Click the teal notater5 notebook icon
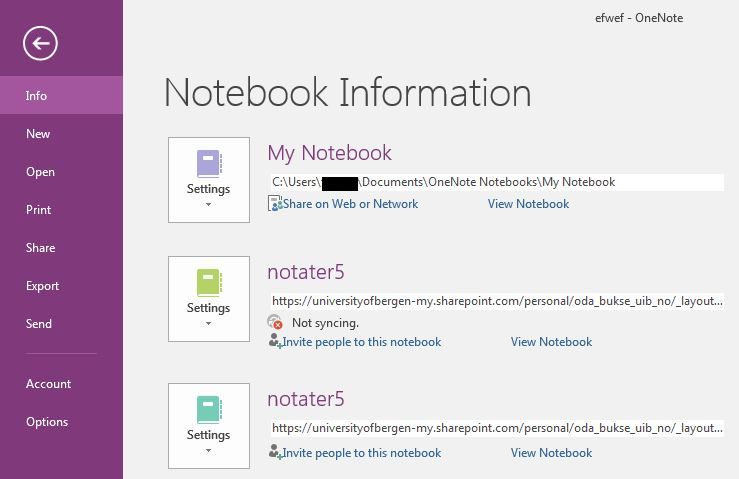 pyautogui.click(x=208, y=409)
